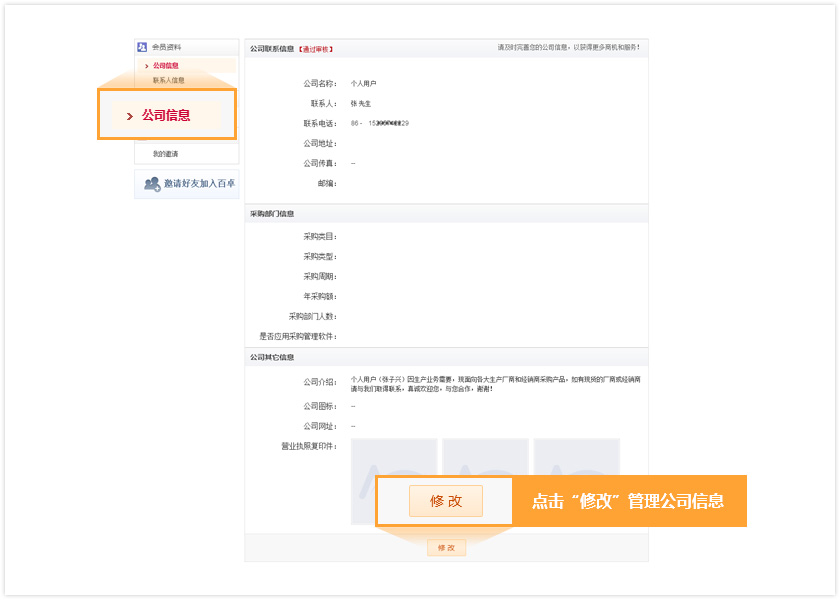840x600 pixels.
Task: Click the 公司联系信息 section heading
Action: (272, 49)
